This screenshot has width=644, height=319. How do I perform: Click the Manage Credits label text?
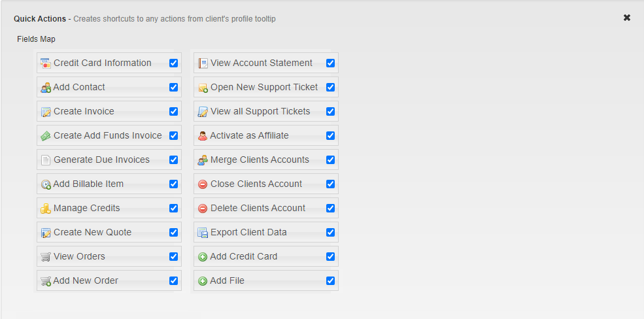87,208
